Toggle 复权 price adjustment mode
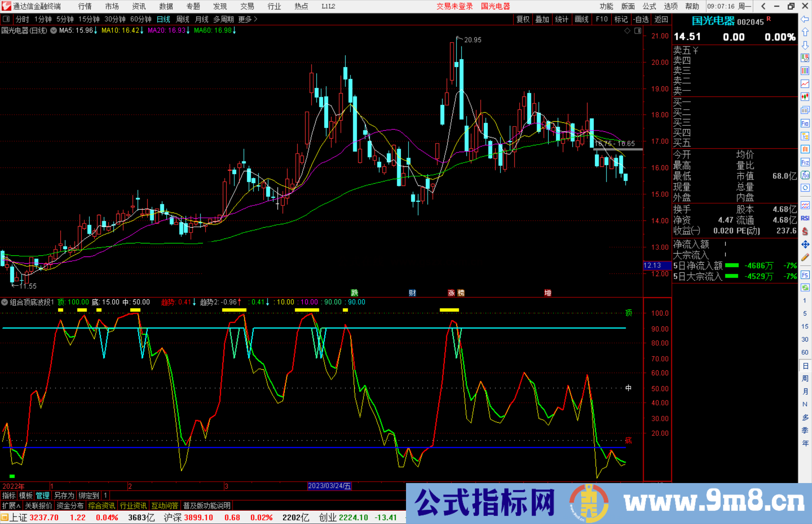This screenshot has height=524, width=812. pos(523,19)
